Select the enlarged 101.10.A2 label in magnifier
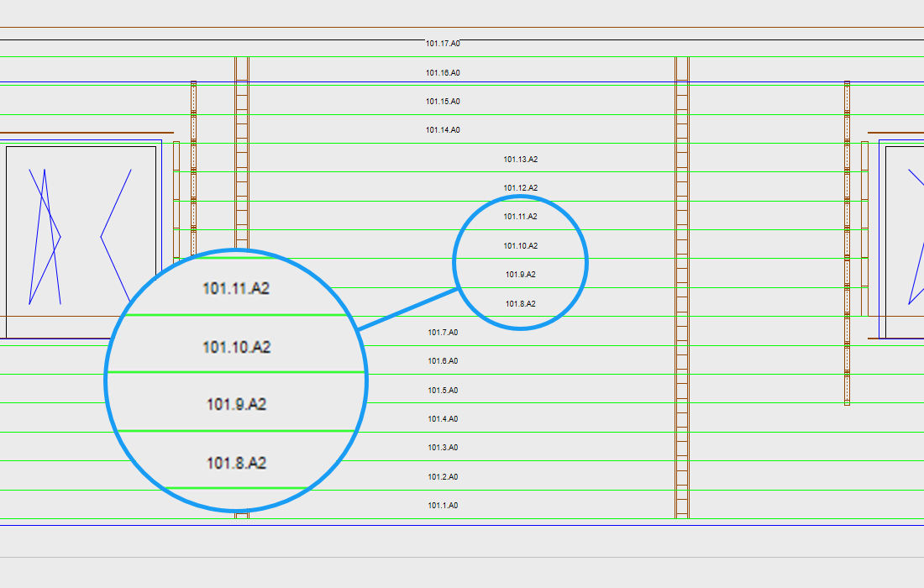Image resolution: width=924 pixels, height=588 pixels. pos(236,347)
